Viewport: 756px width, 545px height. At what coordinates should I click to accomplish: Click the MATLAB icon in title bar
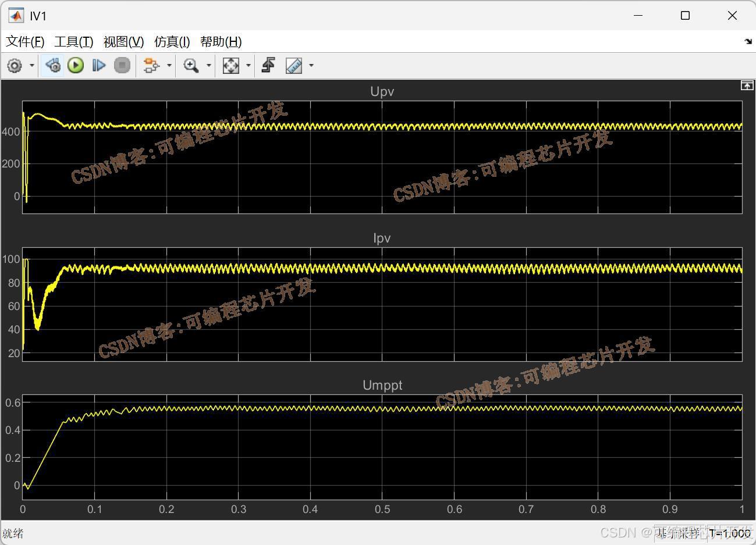click(x=16, y=16)
